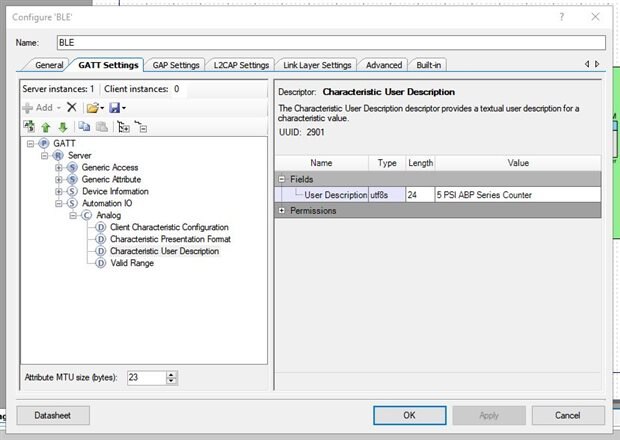Expand the Device Information service node

point(59,191)
